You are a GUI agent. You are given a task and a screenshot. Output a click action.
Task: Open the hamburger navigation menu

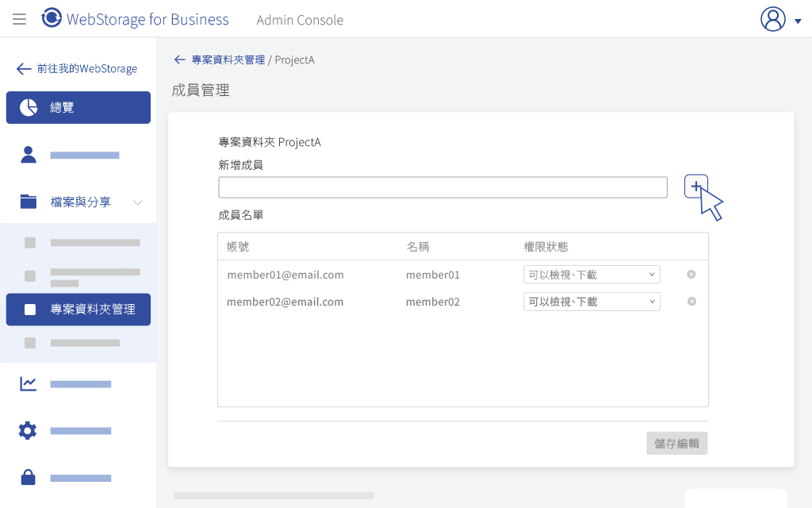click(x=19, y=20)
